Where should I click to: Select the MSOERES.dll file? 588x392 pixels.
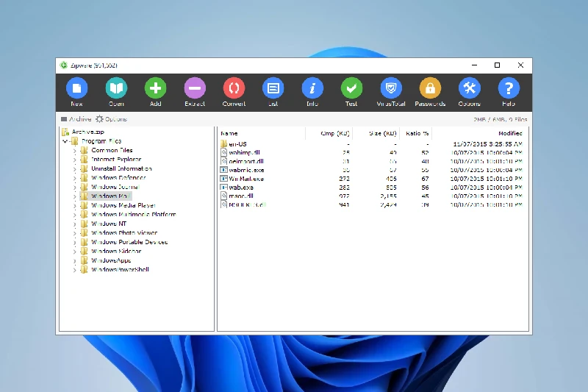click(248, 204)
